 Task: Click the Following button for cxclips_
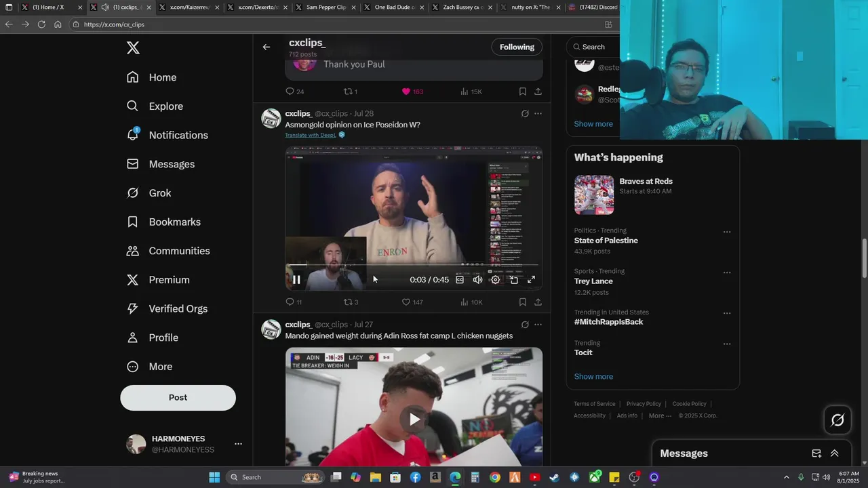click(517, 47)
